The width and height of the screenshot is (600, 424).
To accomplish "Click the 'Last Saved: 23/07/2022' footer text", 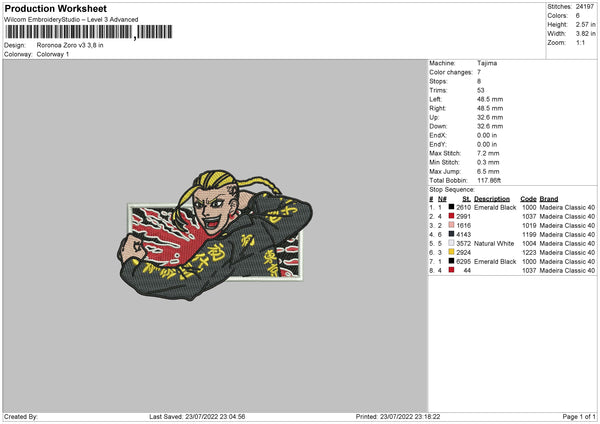I will click(197, 416).
